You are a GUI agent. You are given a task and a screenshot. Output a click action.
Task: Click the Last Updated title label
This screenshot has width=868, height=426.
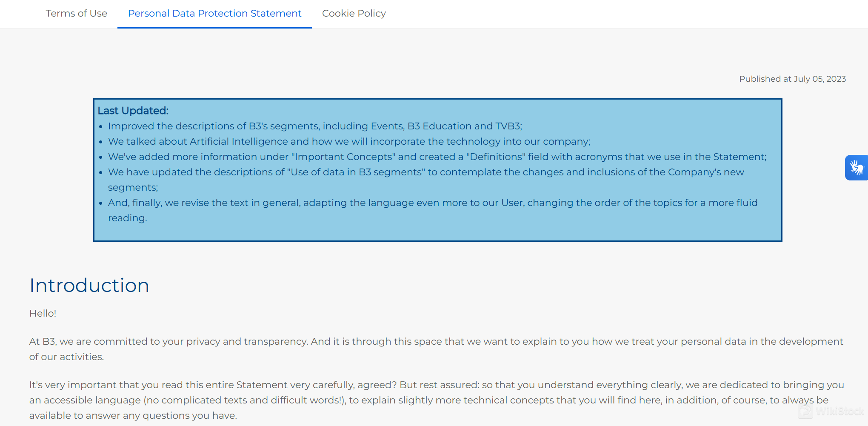pos(132,110)
